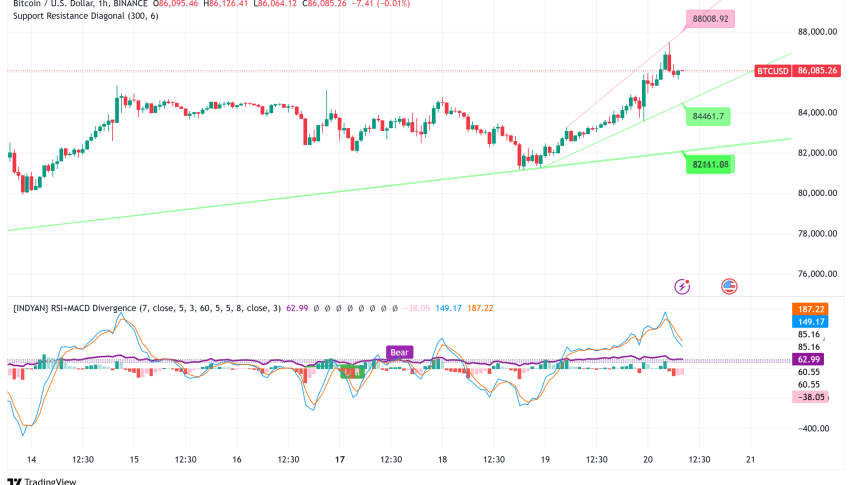
Task: Click the 16 date label on time axis
Action: pos(237,459)
